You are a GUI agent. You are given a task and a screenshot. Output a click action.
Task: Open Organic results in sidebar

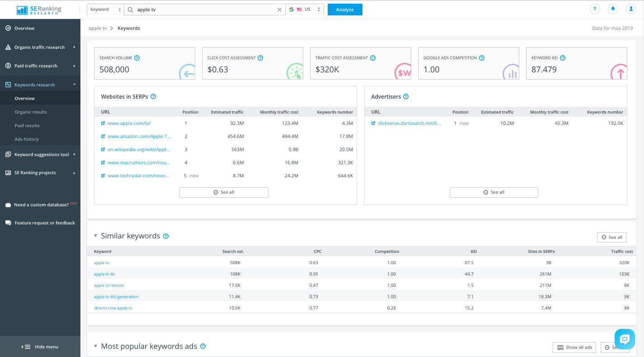pos(31,112)
